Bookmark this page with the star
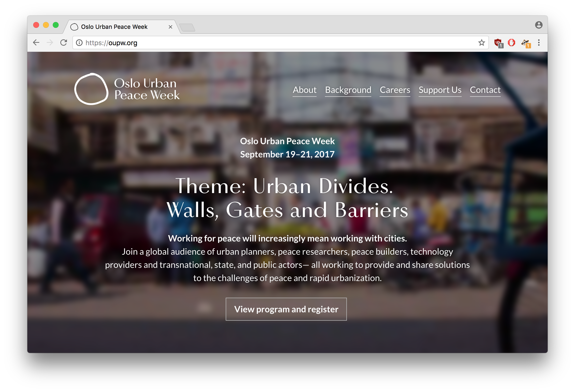The image size is (575, 392). (x=481, y=43)
